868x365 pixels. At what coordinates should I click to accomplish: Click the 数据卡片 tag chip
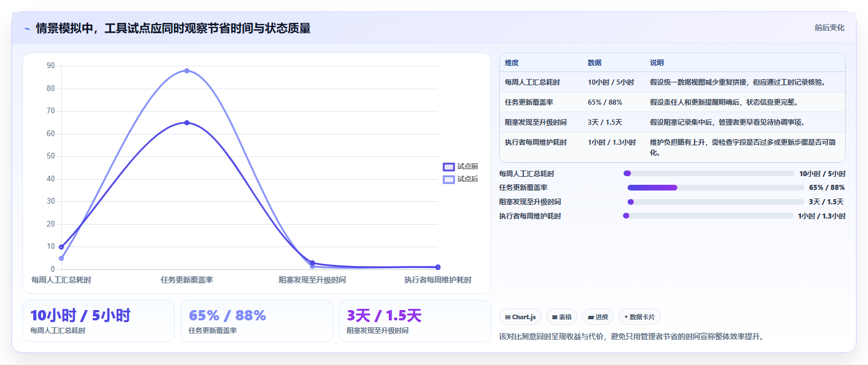pyautogui.click(x=640, y=317)
